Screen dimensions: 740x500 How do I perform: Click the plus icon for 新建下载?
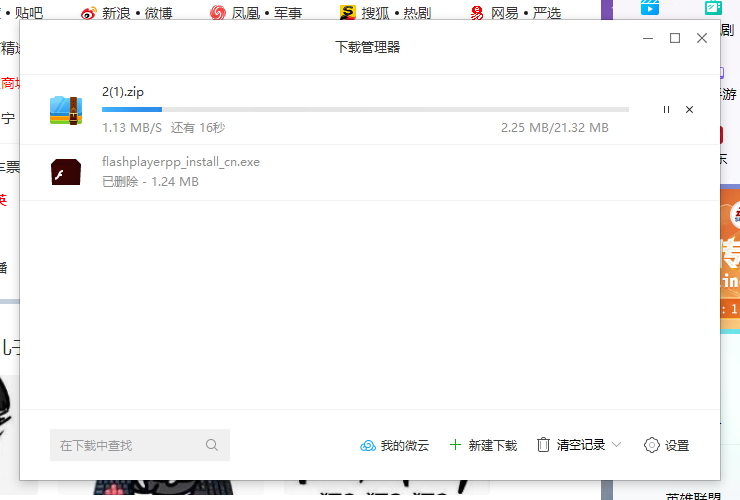pos(455,445)
